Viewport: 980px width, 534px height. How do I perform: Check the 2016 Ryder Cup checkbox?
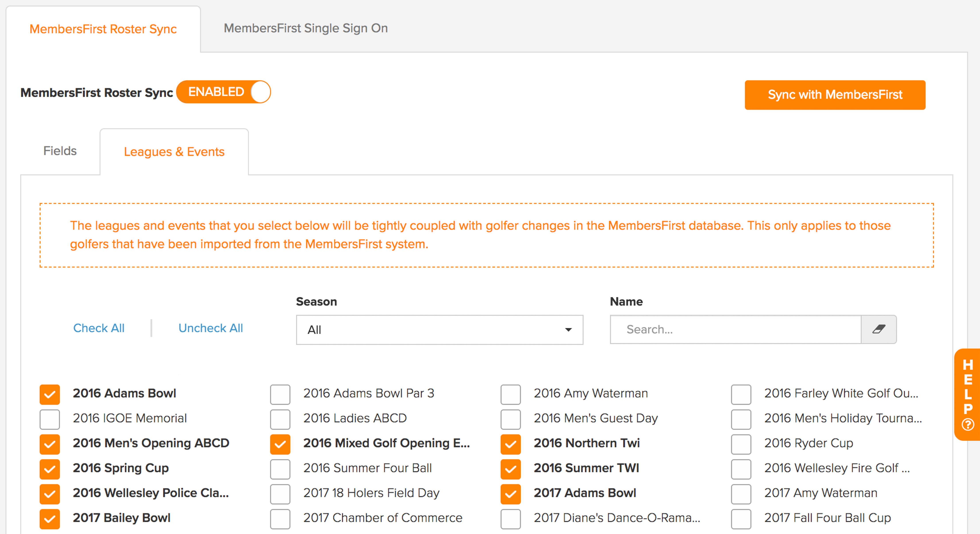(741, 444)
